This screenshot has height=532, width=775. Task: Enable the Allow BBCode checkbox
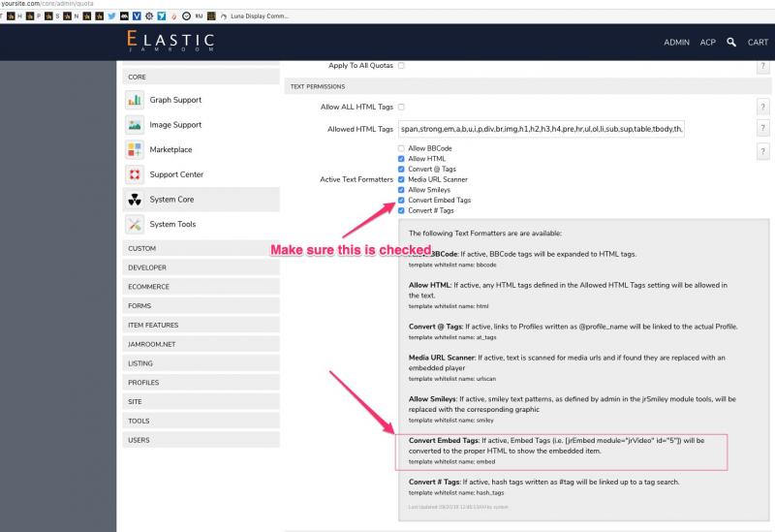click(402, 148)
